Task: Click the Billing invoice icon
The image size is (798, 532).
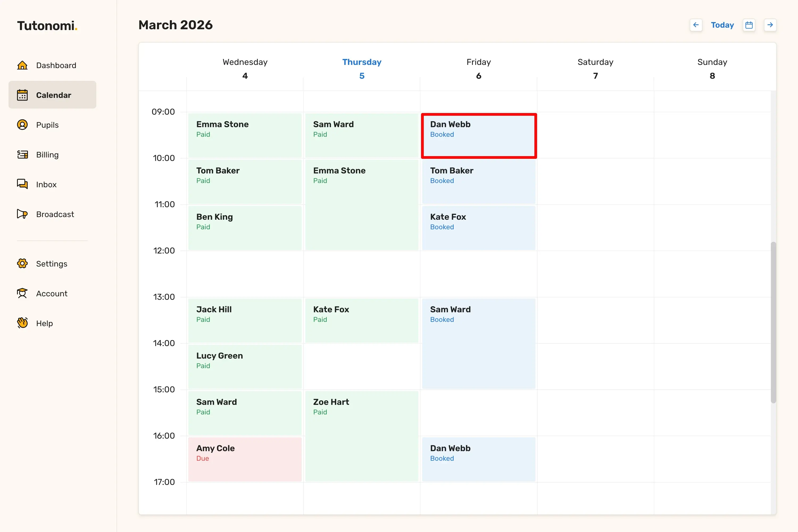Action: [22, 155]
